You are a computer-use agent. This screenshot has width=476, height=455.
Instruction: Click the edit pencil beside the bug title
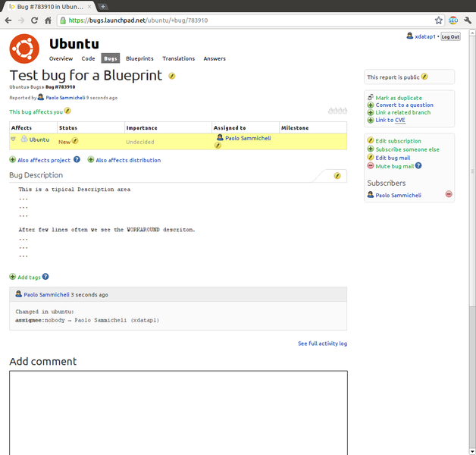click(x=172, y=76)
